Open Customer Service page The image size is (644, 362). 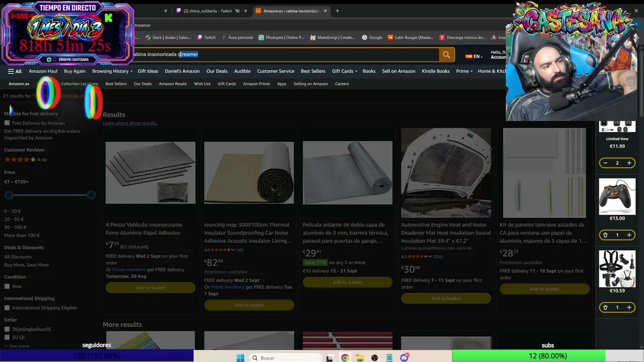[276, 71]
